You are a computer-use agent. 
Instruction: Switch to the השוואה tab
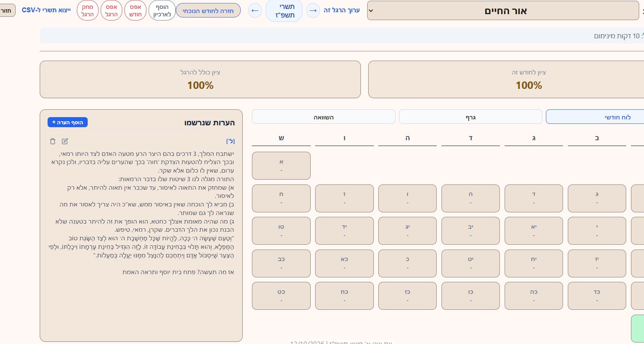click(323, 117)
